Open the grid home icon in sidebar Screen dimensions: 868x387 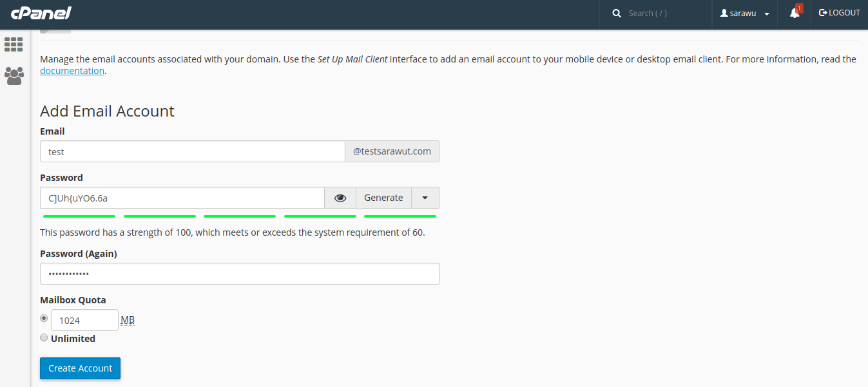14,44
